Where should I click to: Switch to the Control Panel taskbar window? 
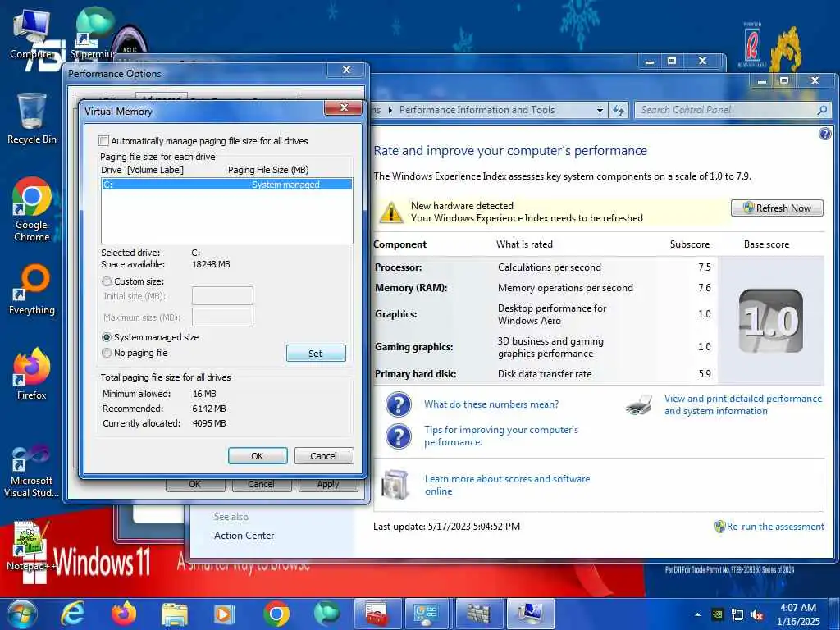(427, 614)
